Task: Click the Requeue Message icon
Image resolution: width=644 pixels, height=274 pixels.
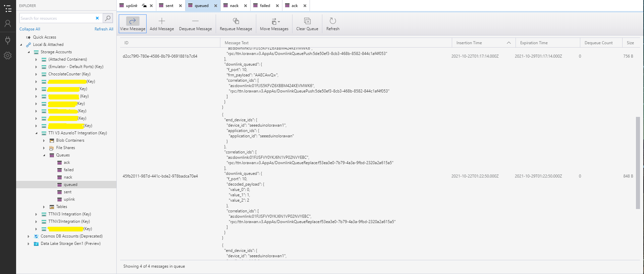Action: 236,21
